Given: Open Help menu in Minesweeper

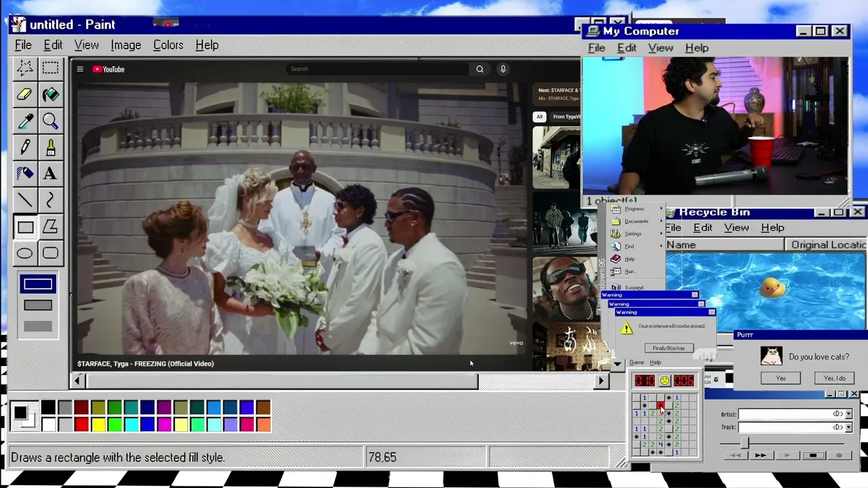Looking at the screenshot, I should (x=655, y=363).
